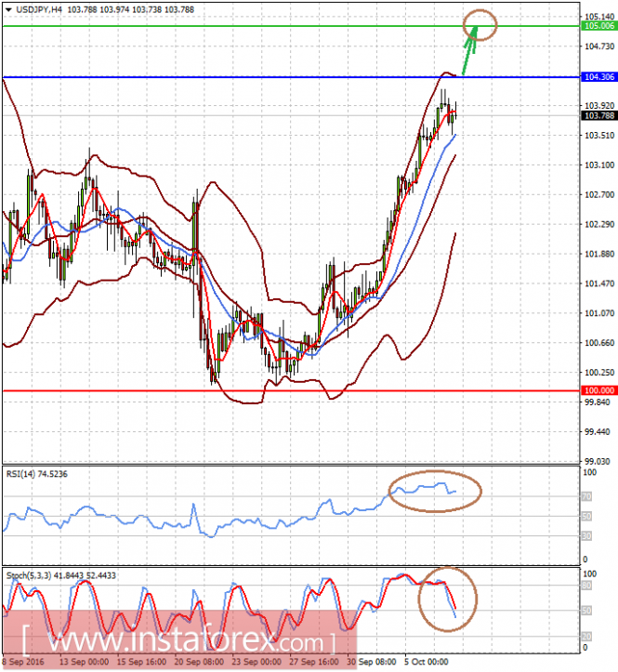Image resolution: width=618 pixels, height=672 pixels.
Task: Click the 13 Sep 00:00 time marker
Action: (84, 662)
